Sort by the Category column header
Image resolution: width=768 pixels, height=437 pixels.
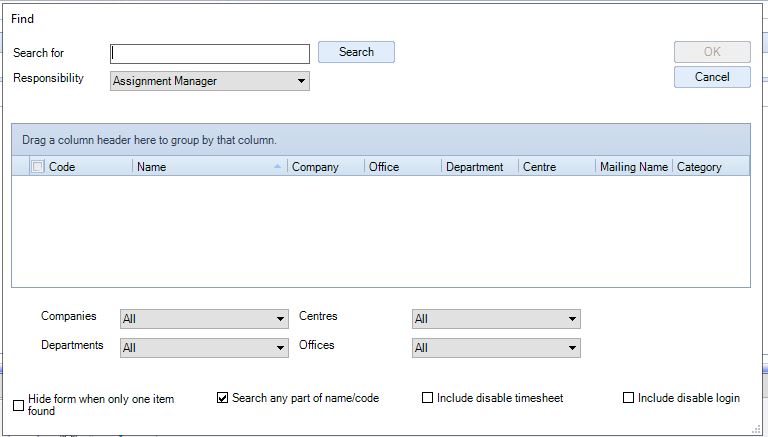(x=711, y=167)
